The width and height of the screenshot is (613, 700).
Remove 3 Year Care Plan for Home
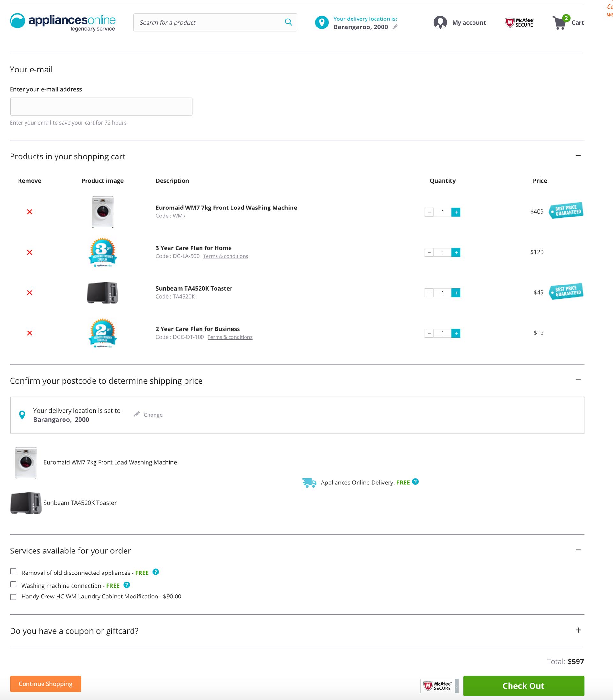[x=30, y=253]
